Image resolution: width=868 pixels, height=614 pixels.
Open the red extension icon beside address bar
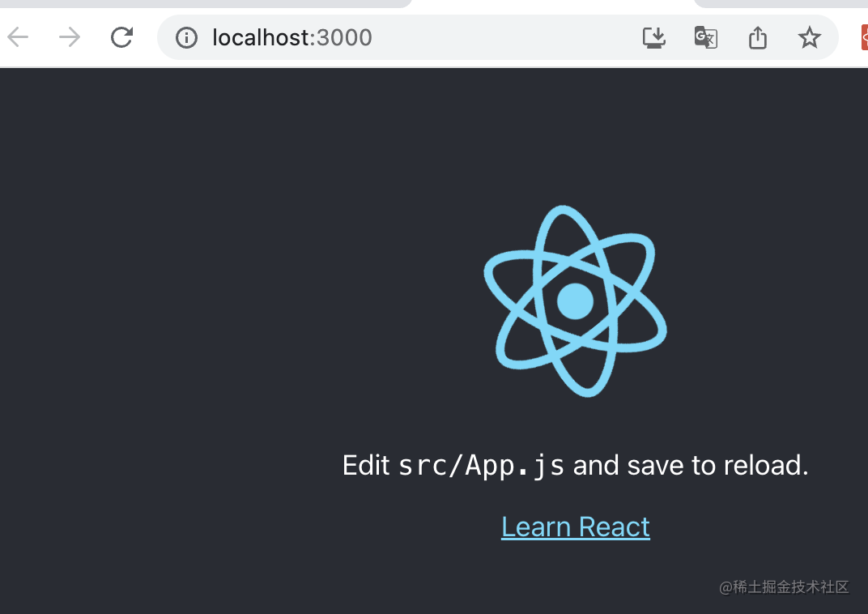coord(864,37)
